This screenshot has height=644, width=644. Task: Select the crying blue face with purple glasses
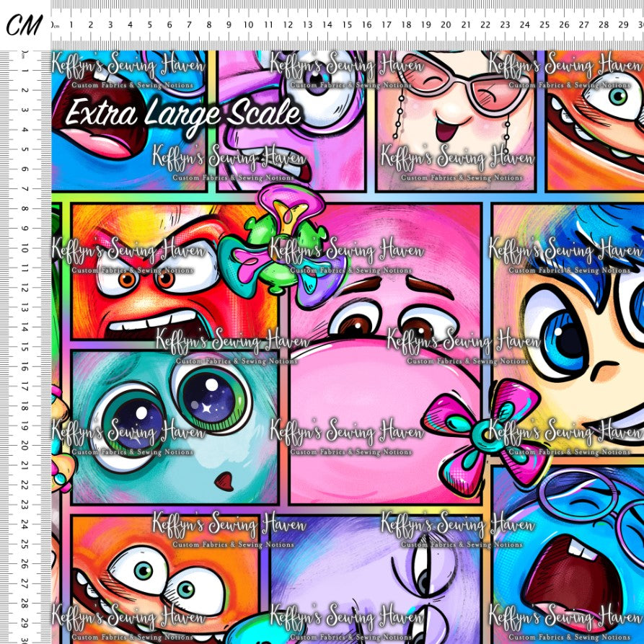568,555
